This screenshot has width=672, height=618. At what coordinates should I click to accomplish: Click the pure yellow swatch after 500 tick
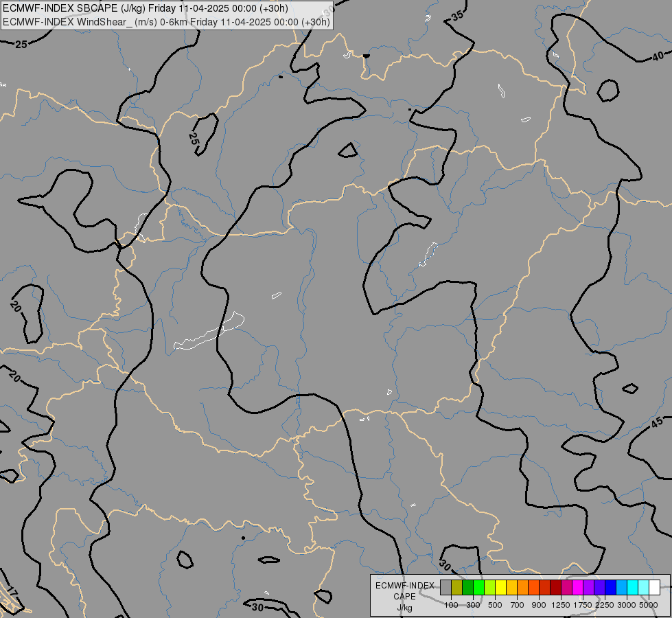click(x=500, y=588)
